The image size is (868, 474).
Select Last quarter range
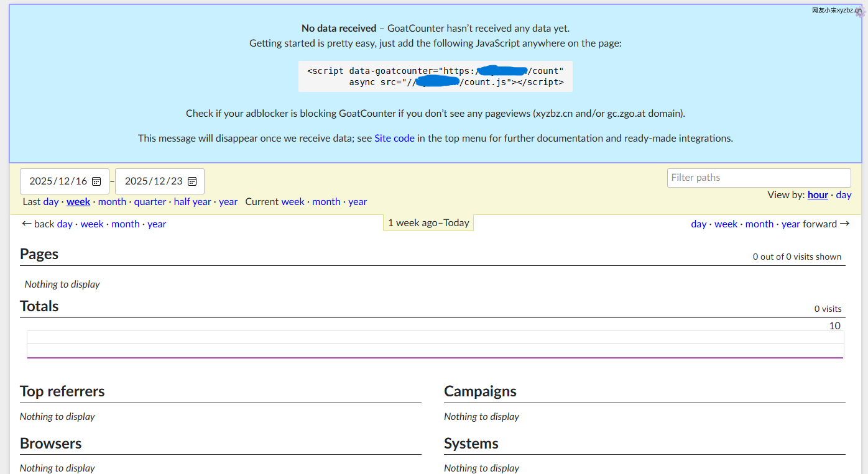pos(150,202)
